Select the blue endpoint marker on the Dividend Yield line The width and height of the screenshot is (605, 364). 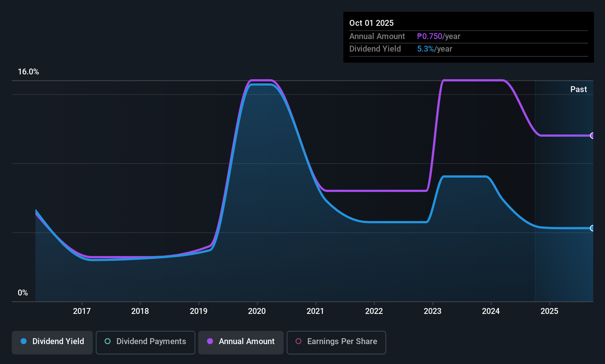(592, 228)
